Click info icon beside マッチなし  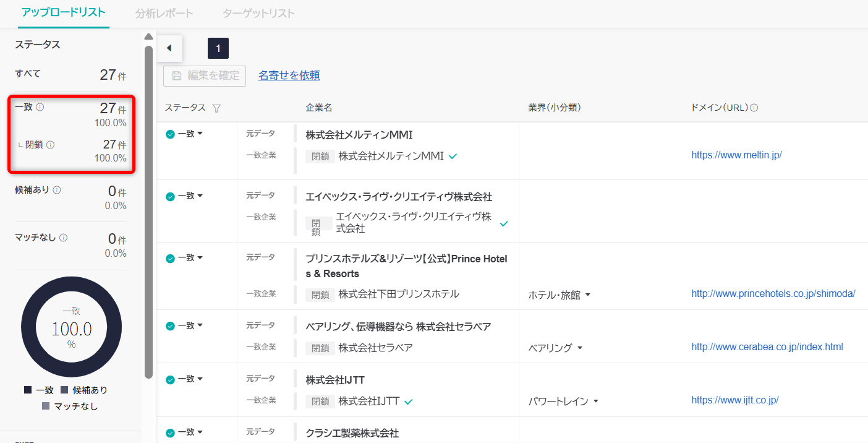tap(63, 238)
